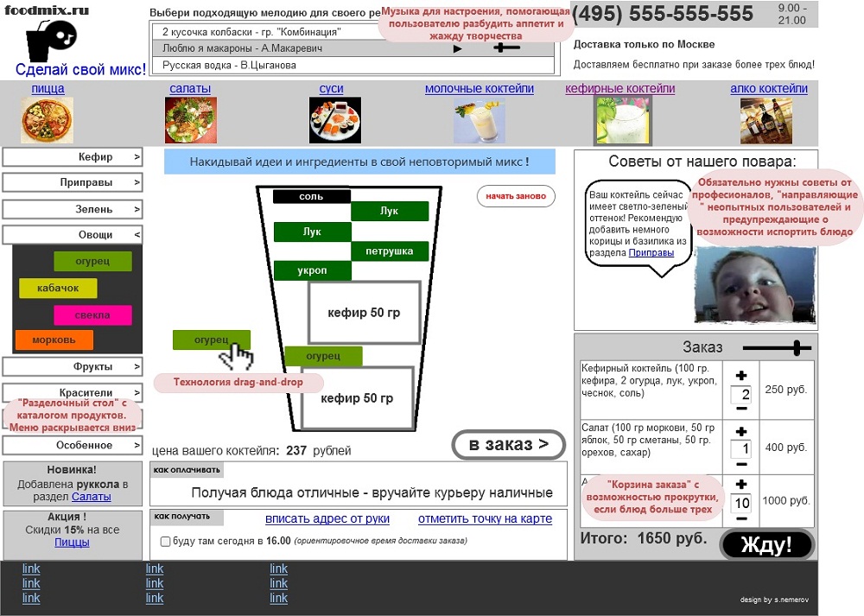Viewport: 864px width, 616px height.
Task: Play the song 'Люблю я макароны'
Action: (458, 49)
